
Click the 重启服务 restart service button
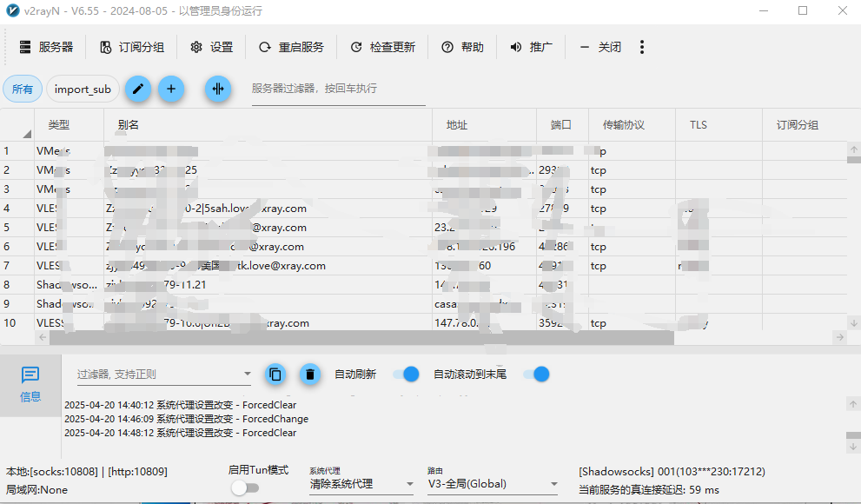point(291,47)
